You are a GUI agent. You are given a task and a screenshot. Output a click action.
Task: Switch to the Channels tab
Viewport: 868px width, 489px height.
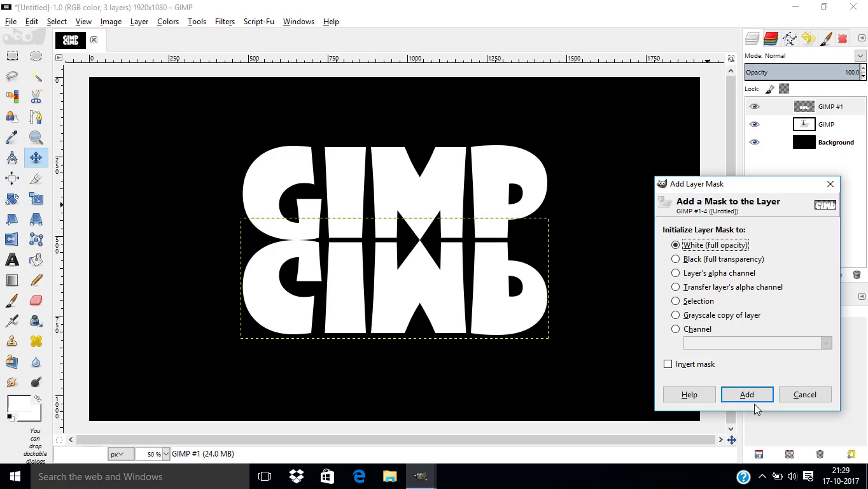(771, 39)
